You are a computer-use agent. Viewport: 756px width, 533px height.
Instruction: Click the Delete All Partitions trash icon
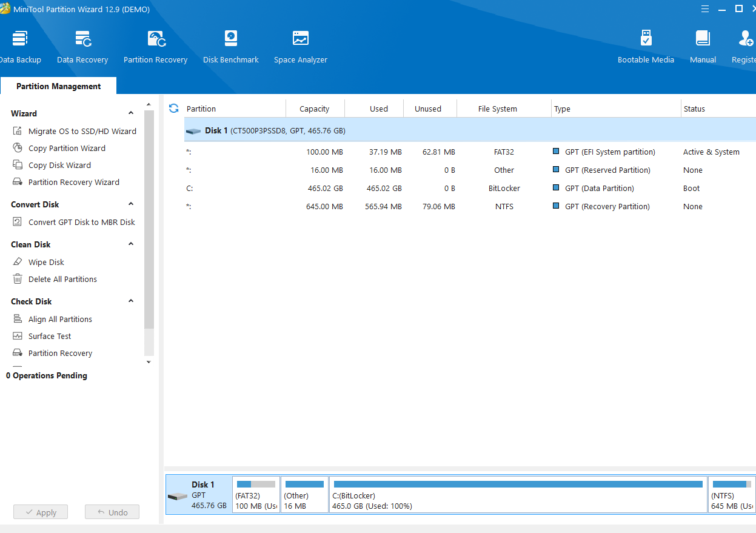point(18,279)
